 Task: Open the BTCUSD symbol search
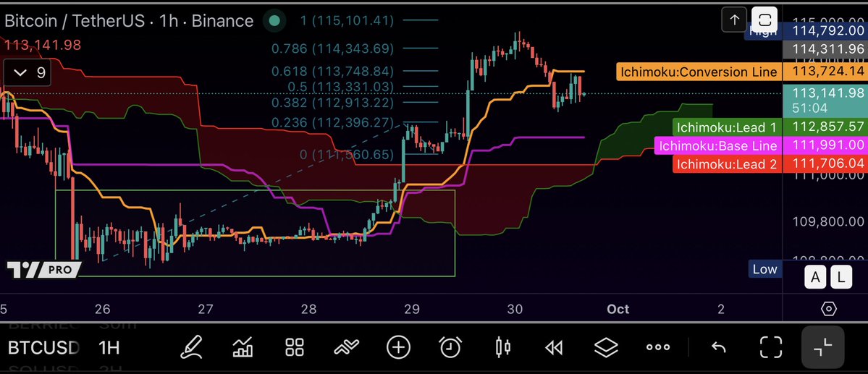[x=43, y=347]
